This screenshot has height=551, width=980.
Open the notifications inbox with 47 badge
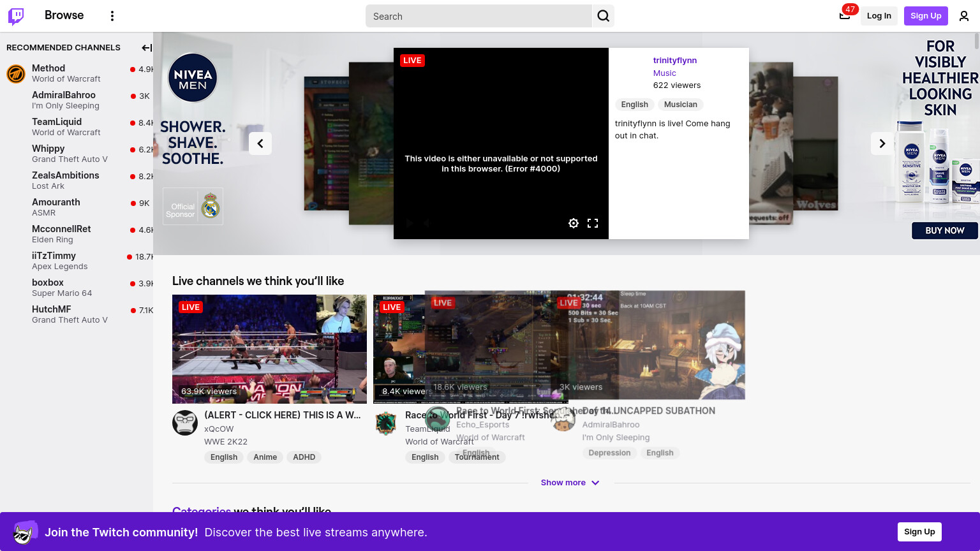click(845, 16)
